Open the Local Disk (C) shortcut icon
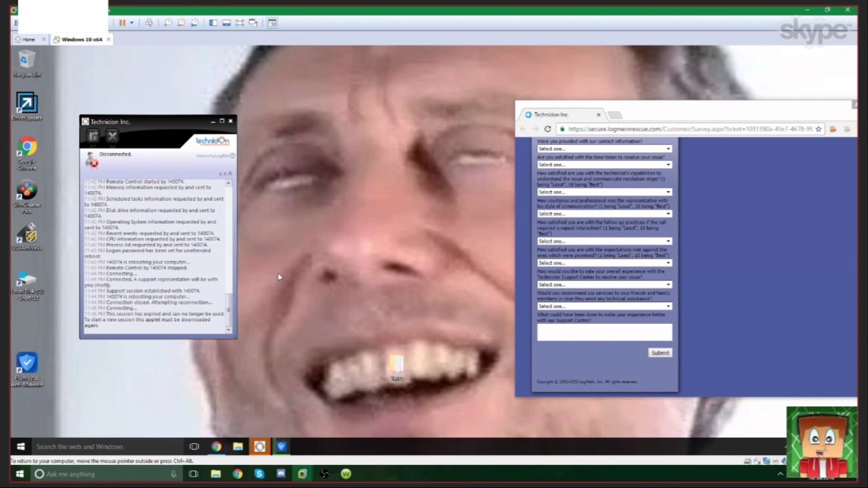Viewport: 868px width, 488px height. pyautogui.click(x=26, y=286)
